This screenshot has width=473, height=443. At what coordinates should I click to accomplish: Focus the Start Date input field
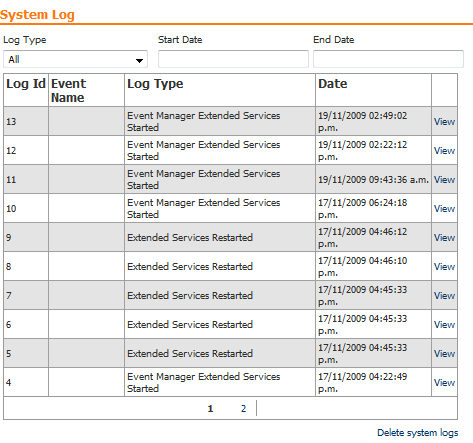pyautogui.click(x=233, y=59)
